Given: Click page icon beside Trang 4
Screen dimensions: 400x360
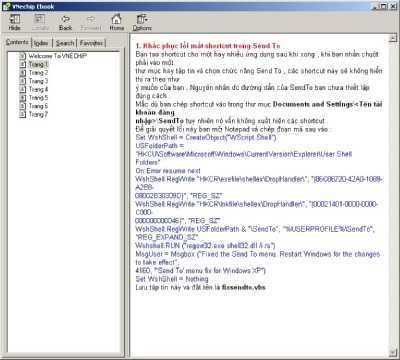Looking at the screenshot, I should (x=23, y=89).
